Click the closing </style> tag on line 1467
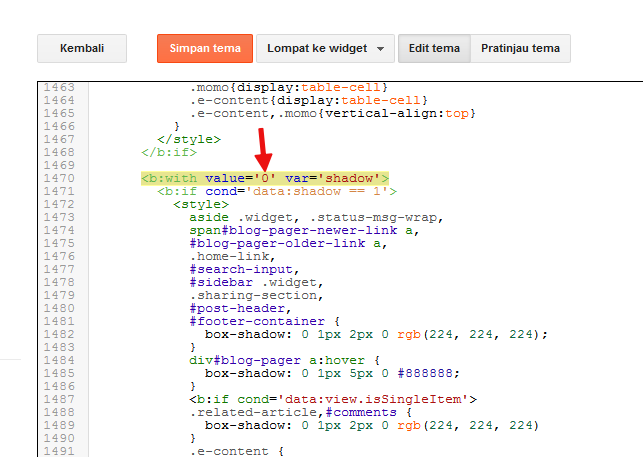 click(x=189, y=139)
